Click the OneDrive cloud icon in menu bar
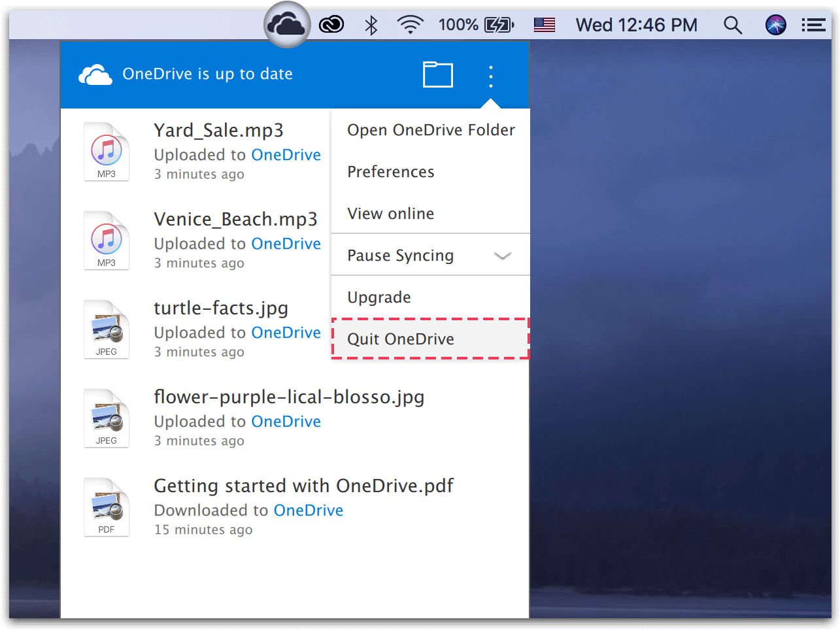Image resolution: width=840 pixels, height=630 pixels. (287, 25)
